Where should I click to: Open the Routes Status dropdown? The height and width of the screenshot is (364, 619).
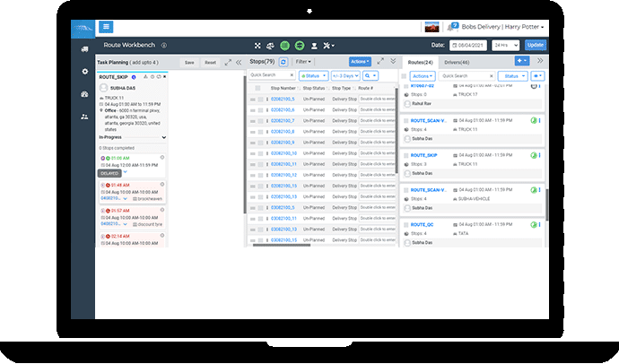click(513, 76)
